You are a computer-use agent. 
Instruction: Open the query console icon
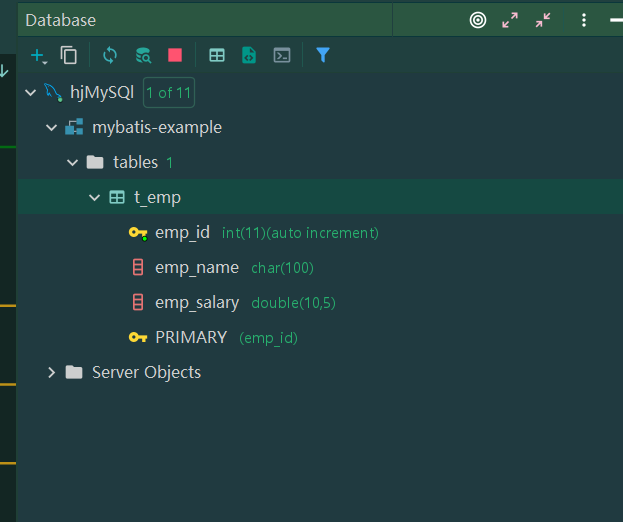point(282,55)
